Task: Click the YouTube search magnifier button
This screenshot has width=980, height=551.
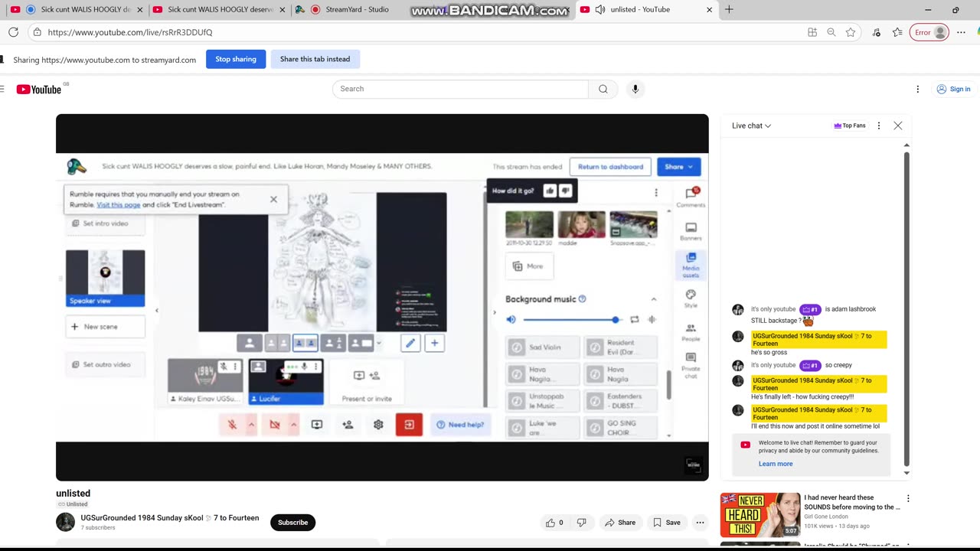Action: click(x=603, y=89)
